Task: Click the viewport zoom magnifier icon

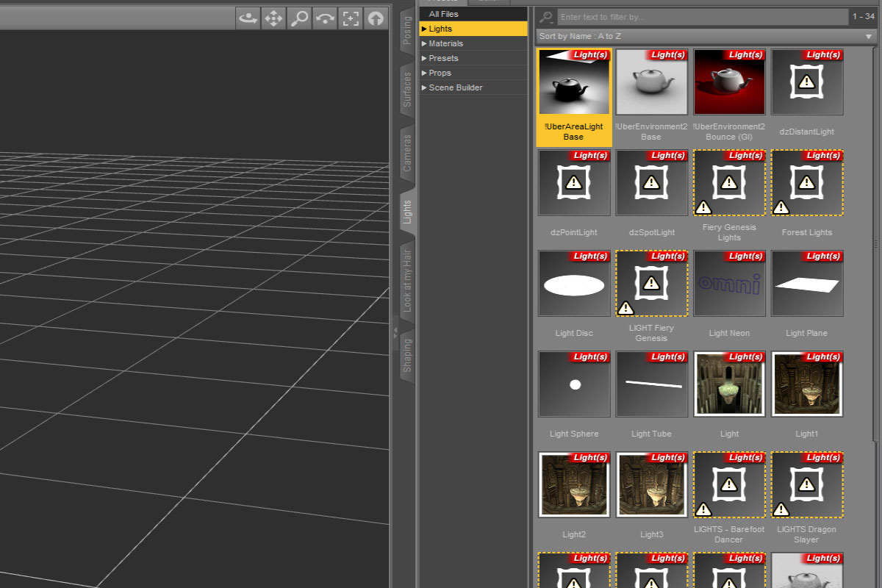Action: [x=299, y=18]
